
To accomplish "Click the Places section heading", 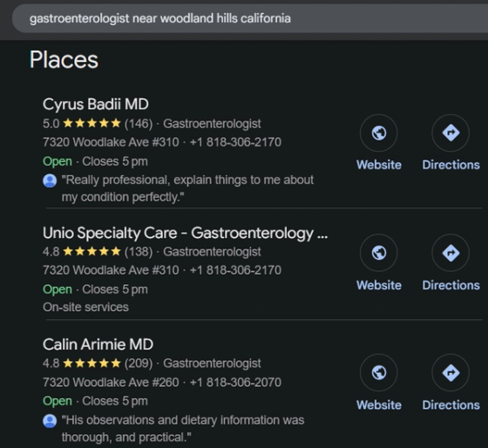I will point(64,59).
